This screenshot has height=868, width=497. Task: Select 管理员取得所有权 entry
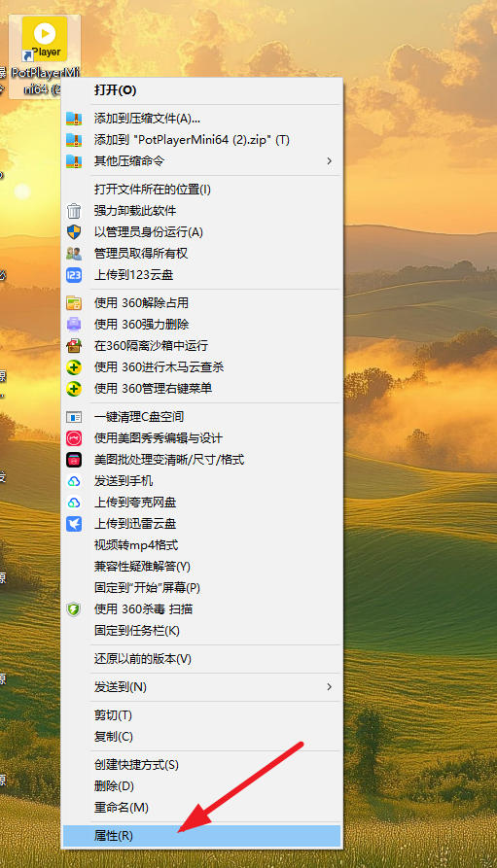click(201, 254)
